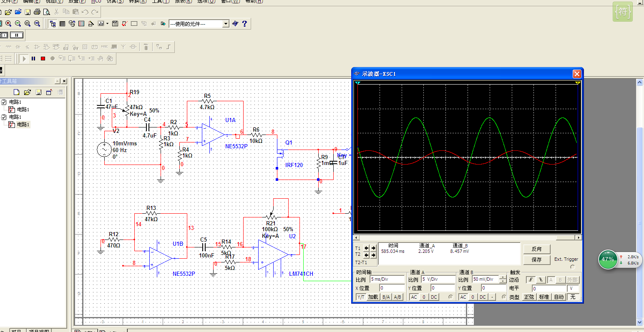Open the Grapher toolbar icon

[x=101, y=24]
